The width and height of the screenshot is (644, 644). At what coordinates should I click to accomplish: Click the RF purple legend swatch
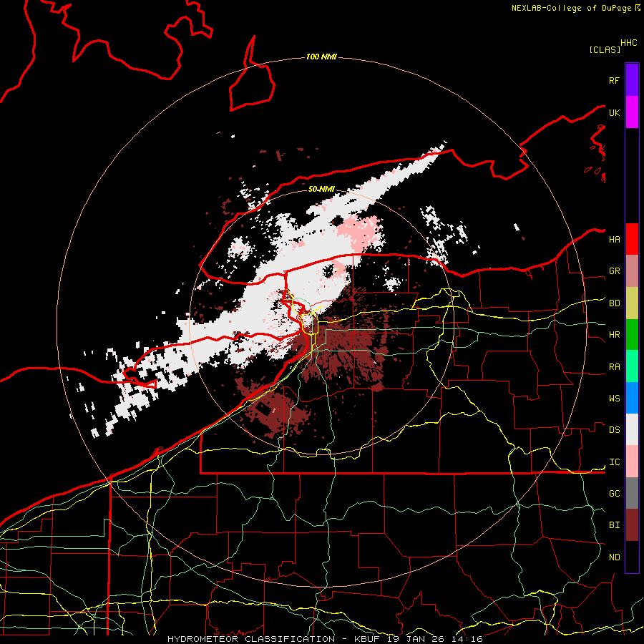pyautogui.click(x=632, y=80)
